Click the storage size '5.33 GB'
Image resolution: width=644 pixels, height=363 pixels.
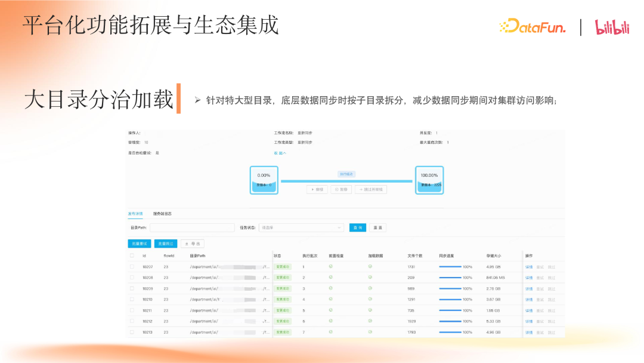pyautogui.click(x=493, y=321)
